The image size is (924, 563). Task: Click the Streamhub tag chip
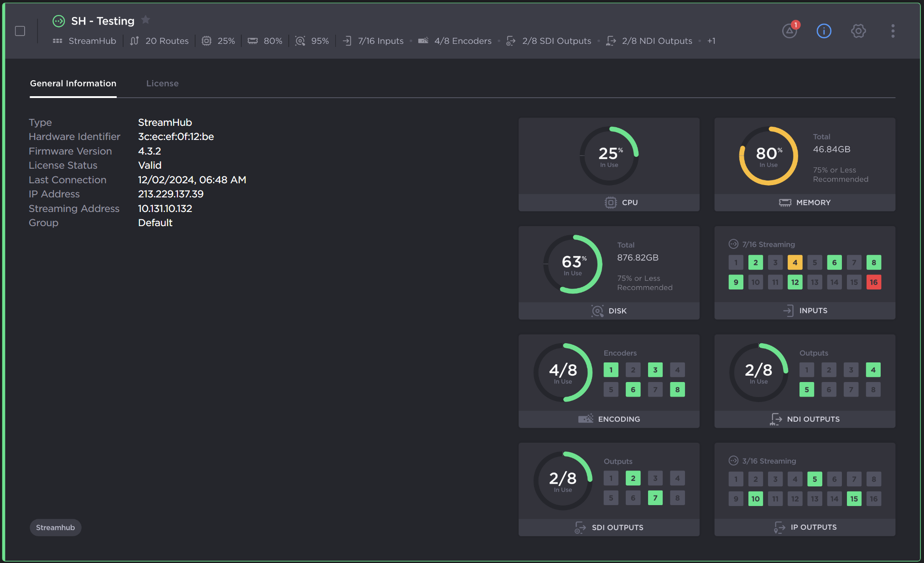coord(56,527)
